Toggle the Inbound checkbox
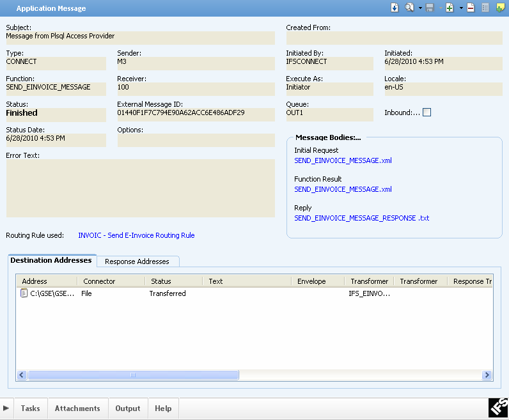Screen dimensions: 509x420 tap(427, 113)
